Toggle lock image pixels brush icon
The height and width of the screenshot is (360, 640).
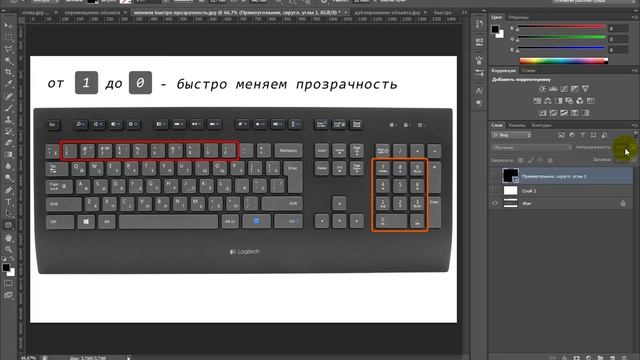click(x=531, y=160)
